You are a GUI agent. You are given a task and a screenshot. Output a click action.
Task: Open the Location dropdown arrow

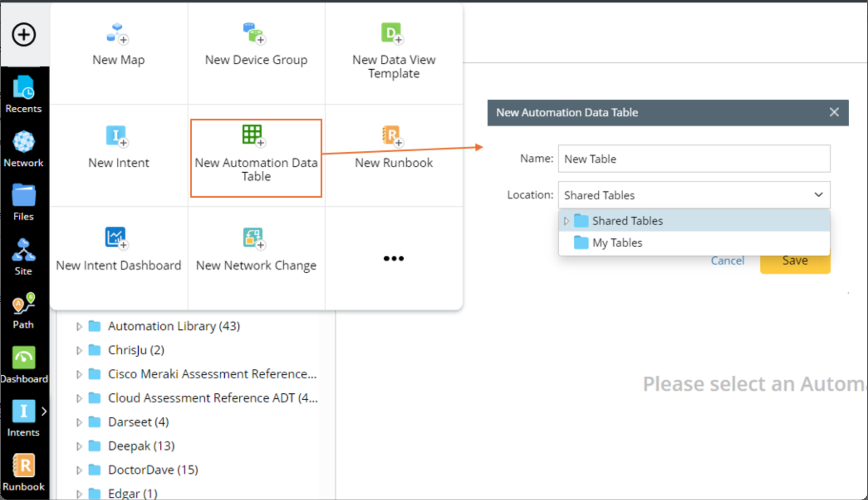click(x=818, y=195)
